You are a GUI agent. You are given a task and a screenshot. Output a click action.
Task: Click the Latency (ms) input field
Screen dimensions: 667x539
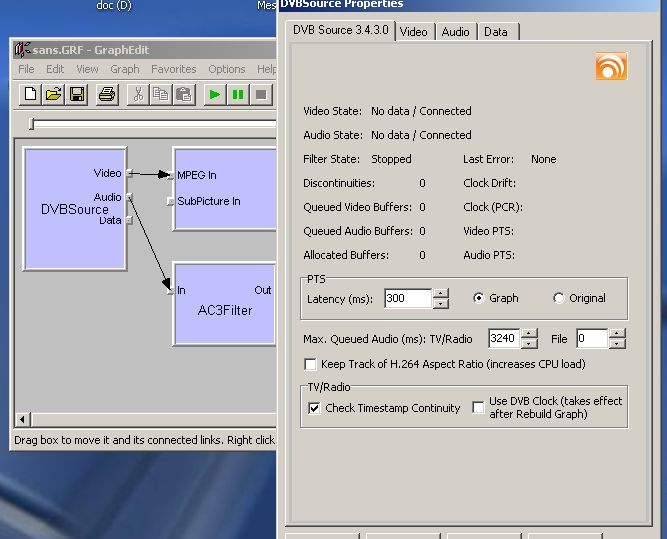408,299
